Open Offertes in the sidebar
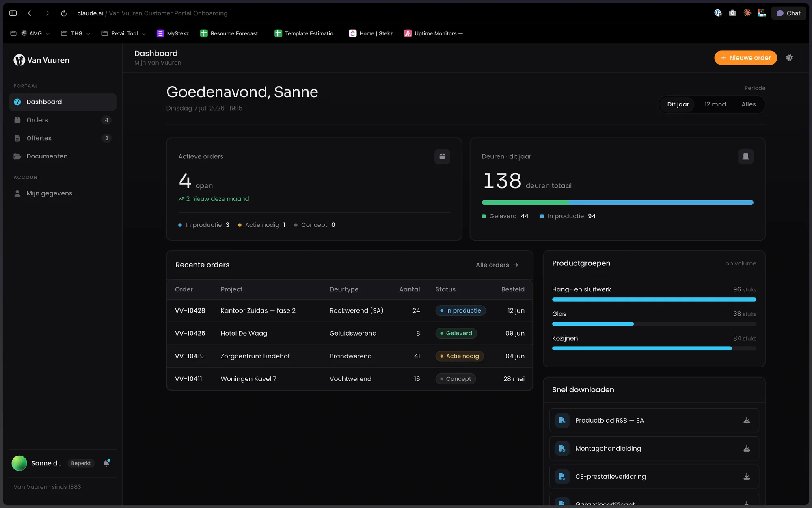 pyautogui.click(x=63, y=138)
